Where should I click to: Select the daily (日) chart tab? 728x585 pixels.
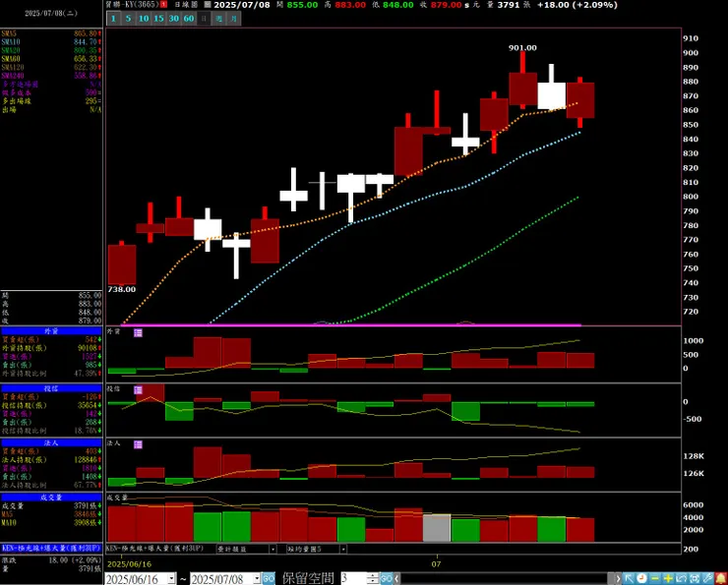pos(204,19)
